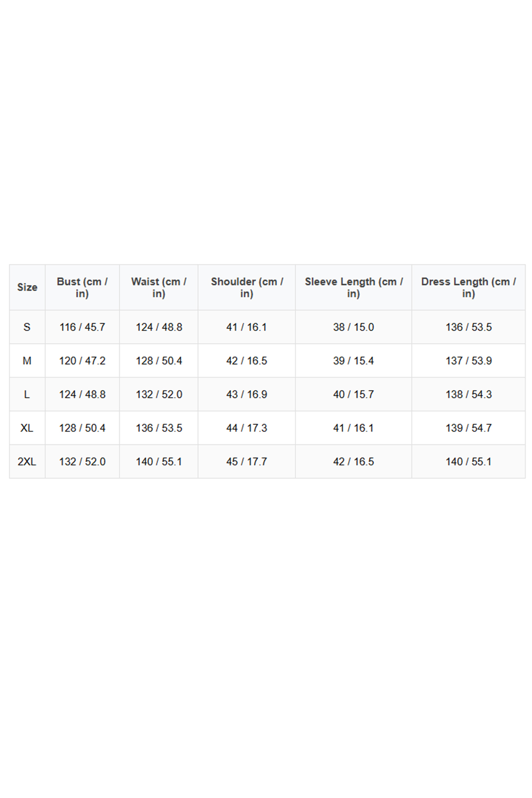Click the 43 / 16.9 shoulder cell
Viewport: 532px width, 798px height.
[246, 395]
